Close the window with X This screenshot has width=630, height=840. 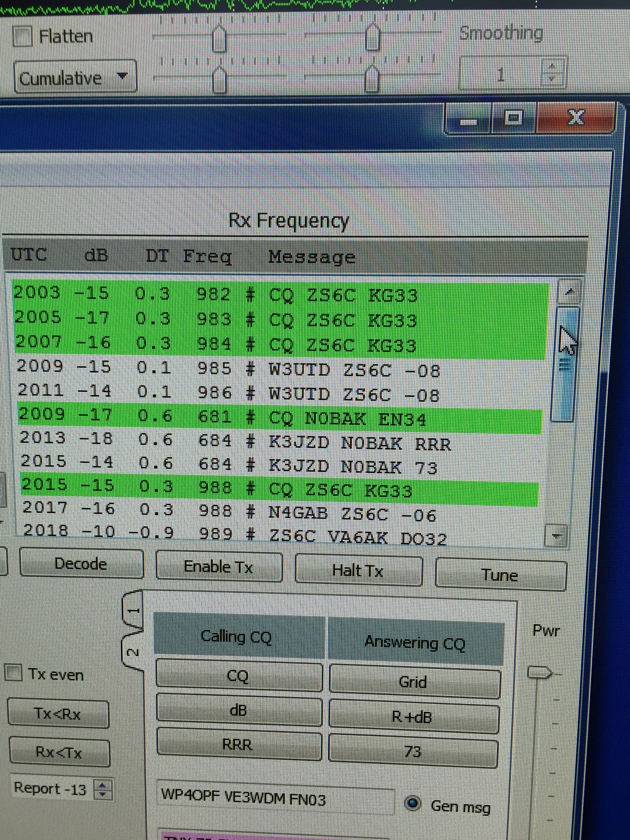tap(575, 117)
